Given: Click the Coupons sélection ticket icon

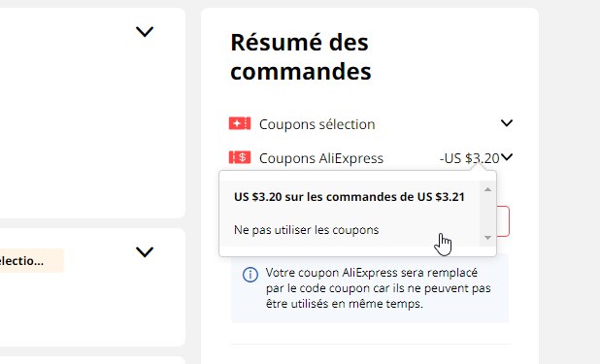Looking at the screenshot, I should pyautogui.click(x=240, y=123).
